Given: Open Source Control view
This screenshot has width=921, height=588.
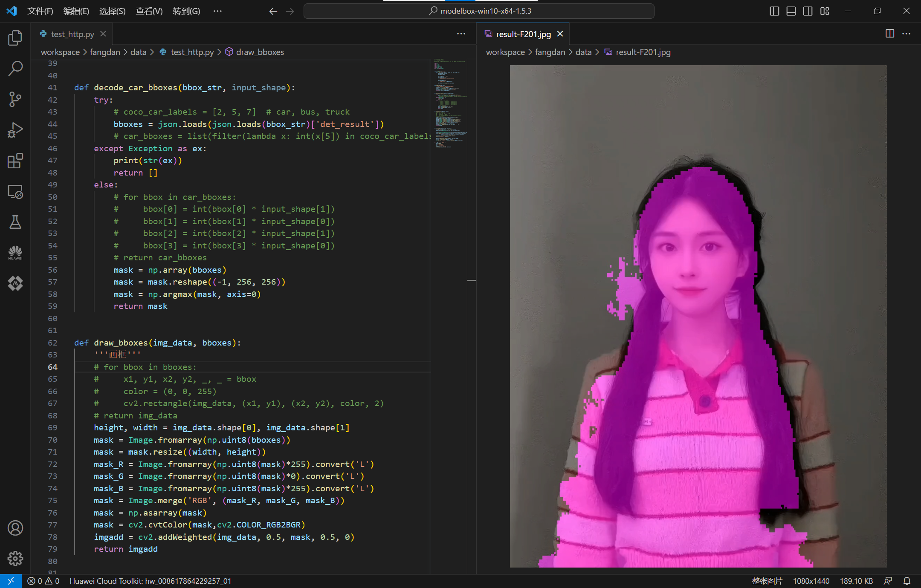Looking at the screenshot, I should pyautogui.click(x=15, y=99).
